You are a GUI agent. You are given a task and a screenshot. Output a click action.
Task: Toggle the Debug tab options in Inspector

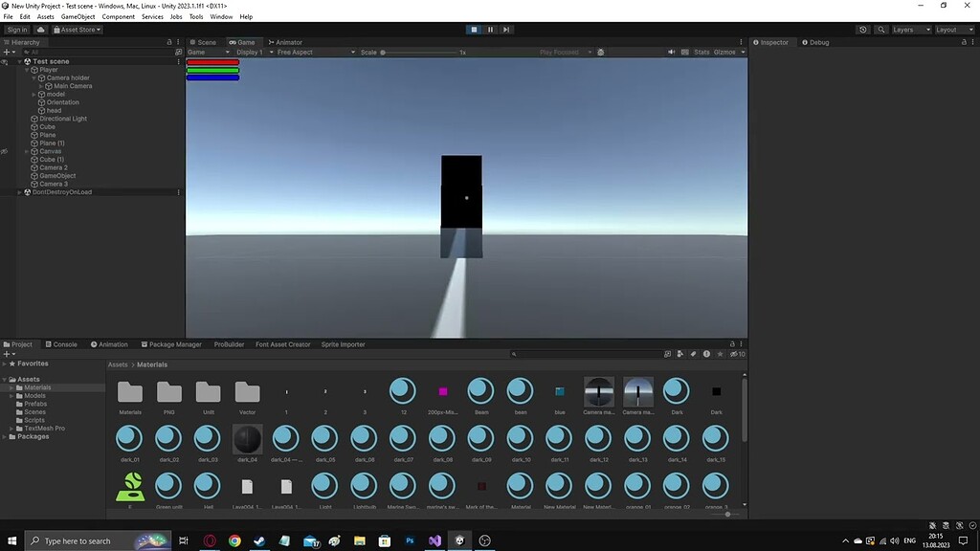tap(815, 42)
